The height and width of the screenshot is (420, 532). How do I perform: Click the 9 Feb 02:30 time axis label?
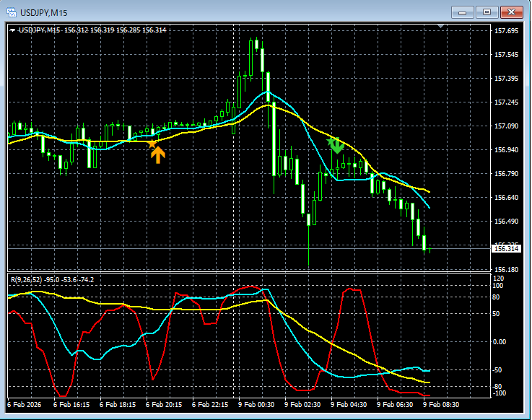(302, 405)
